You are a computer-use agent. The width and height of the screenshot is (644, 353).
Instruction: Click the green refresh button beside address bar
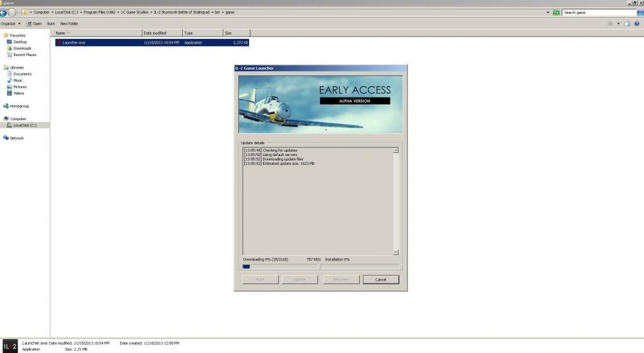556,13
